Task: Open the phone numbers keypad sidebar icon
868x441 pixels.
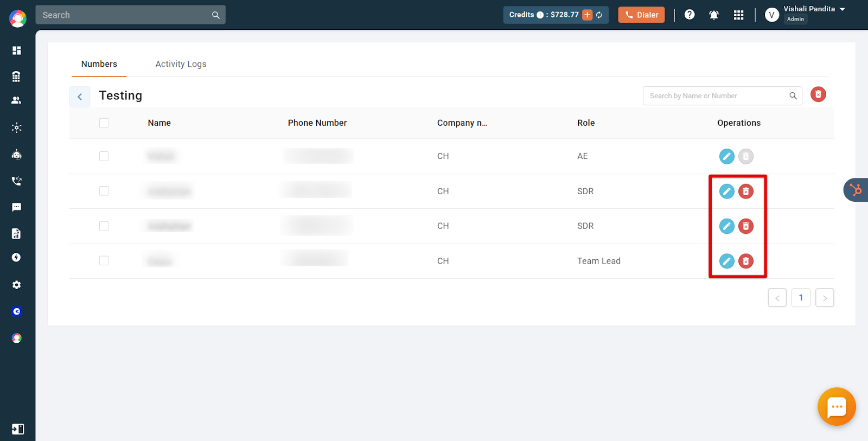Action: [16, 76]
